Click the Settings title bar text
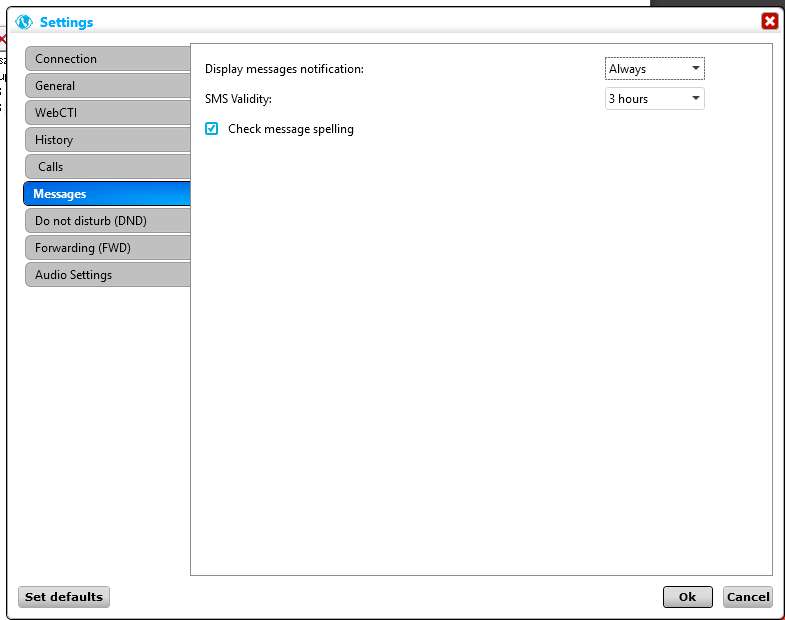This screenshot has width=785, height=620. (x=66, y=22)
